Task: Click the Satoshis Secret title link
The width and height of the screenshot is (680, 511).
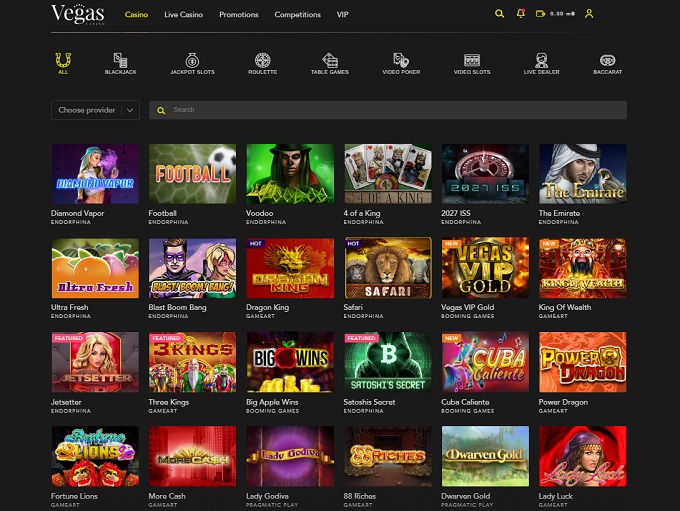Action: 369,403
